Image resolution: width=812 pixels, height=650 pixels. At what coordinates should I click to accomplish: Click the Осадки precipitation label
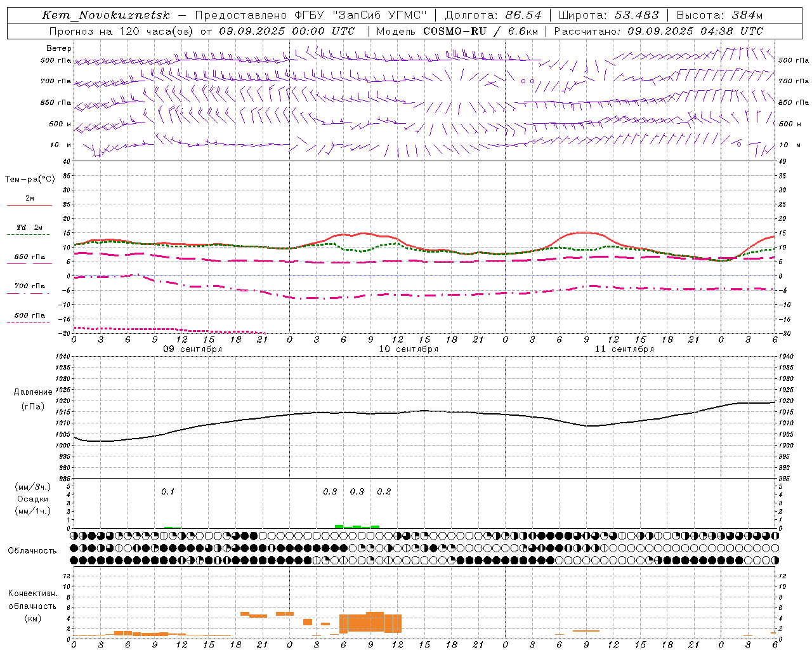[x=33, y=499]
